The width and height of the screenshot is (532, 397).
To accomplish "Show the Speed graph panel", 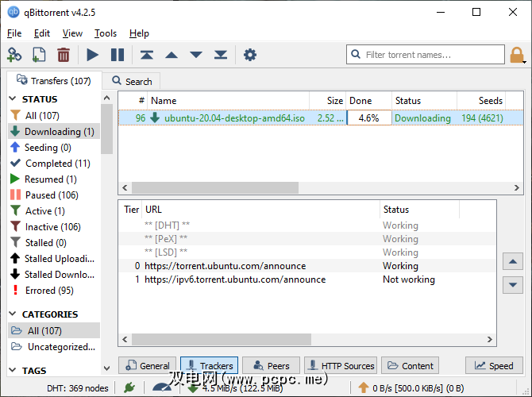I will pos(494,366).
